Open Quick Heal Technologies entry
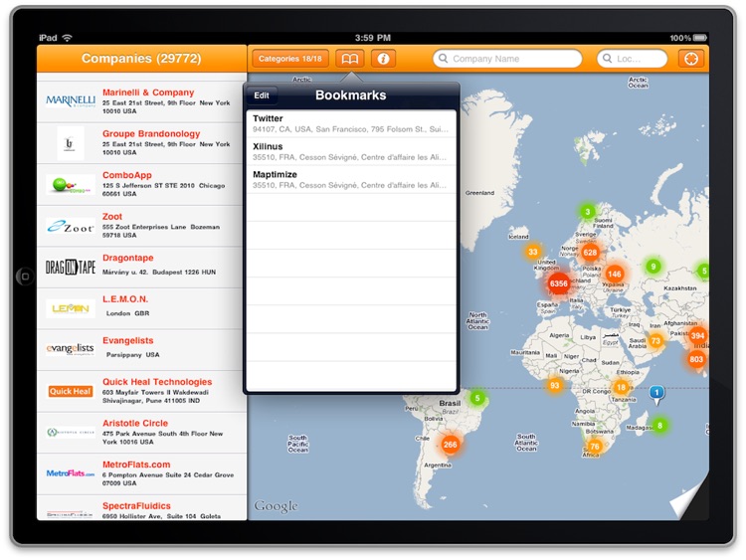This screenshot has height=560, width=746. 142,392
